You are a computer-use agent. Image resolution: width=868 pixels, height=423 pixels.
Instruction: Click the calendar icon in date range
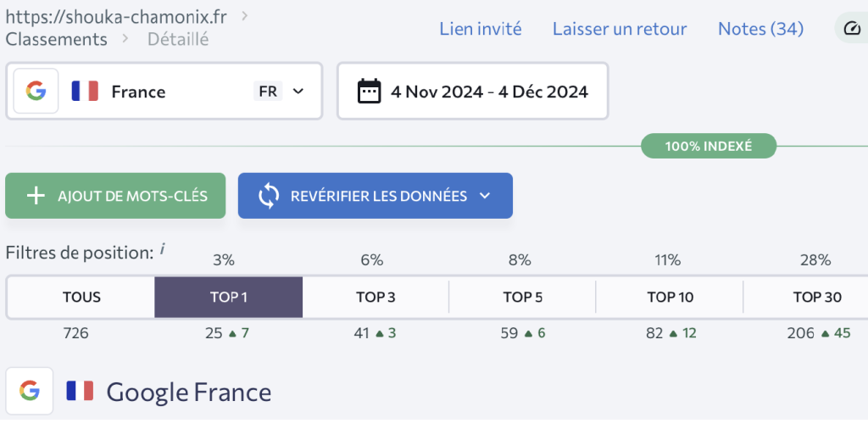coord(369,91)
